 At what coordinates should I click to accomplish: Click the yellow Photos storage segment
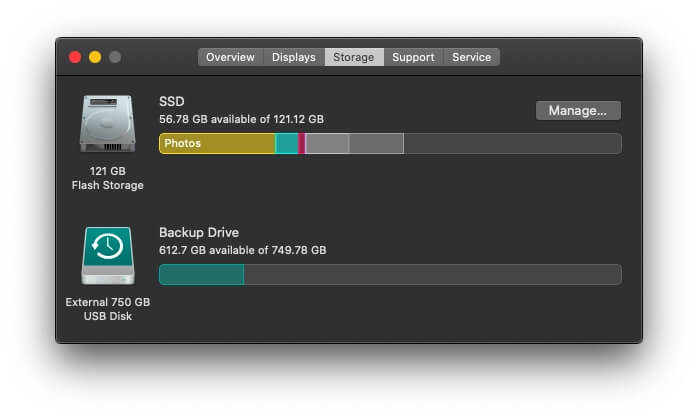[x=217, y=144]
